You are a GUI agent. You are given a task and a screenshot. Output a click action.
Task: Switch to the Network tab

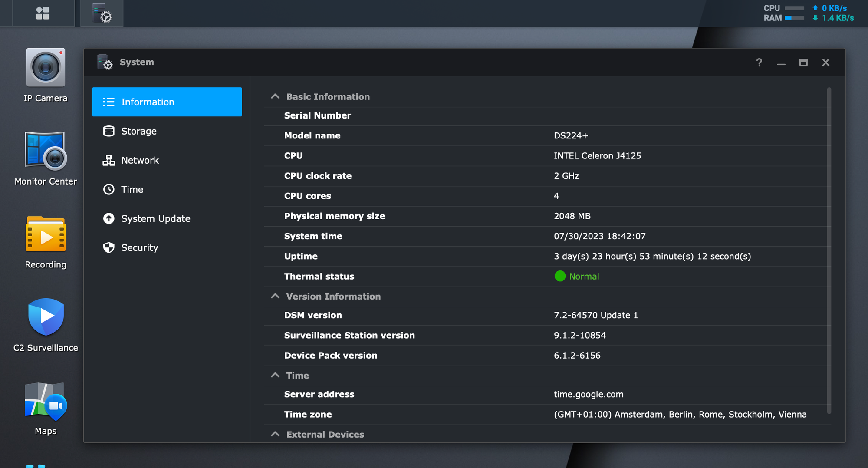pyautogui.click(x=167, y=160)
